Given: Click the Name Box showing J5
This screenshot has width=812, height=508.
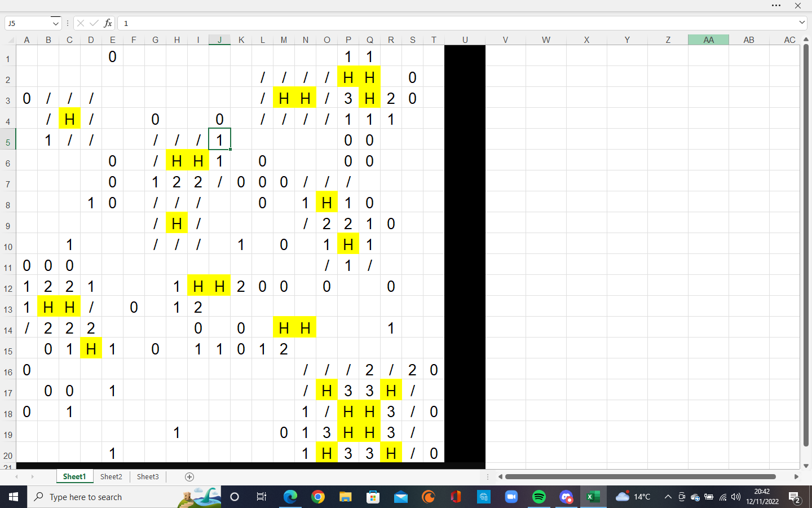Looking at the screenshot, I should coord(28,23).
